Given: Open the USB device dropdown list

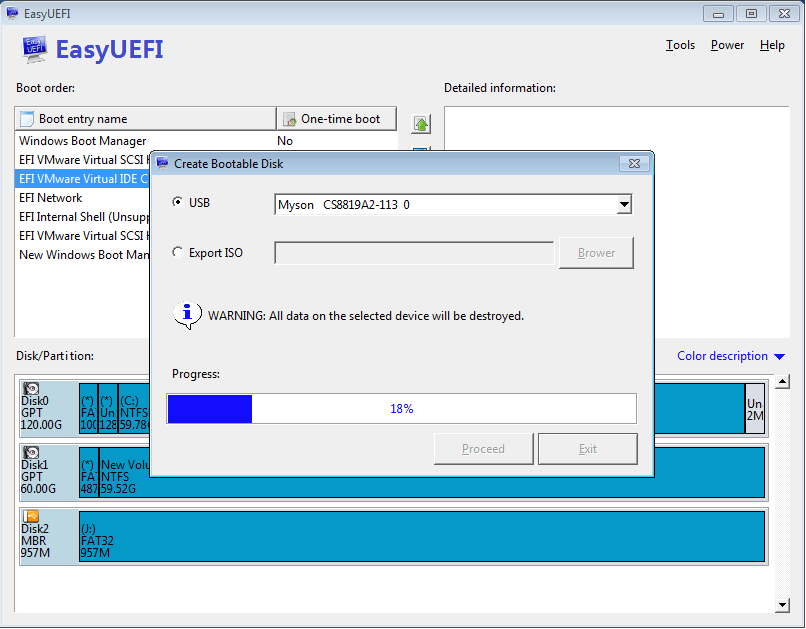Looking at the screenshot, I should (x=624, y=205).
